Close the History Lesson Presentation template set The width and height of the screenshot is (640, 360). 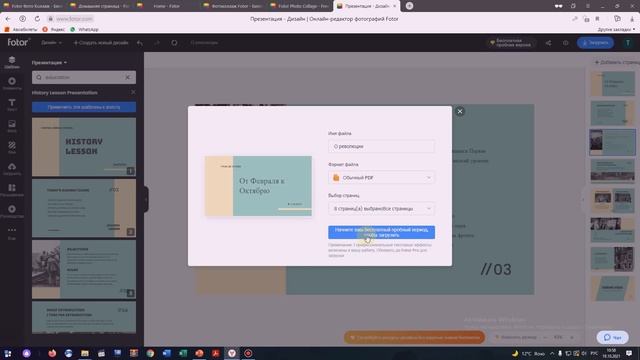pyautogui.click(x=133, y=92)
